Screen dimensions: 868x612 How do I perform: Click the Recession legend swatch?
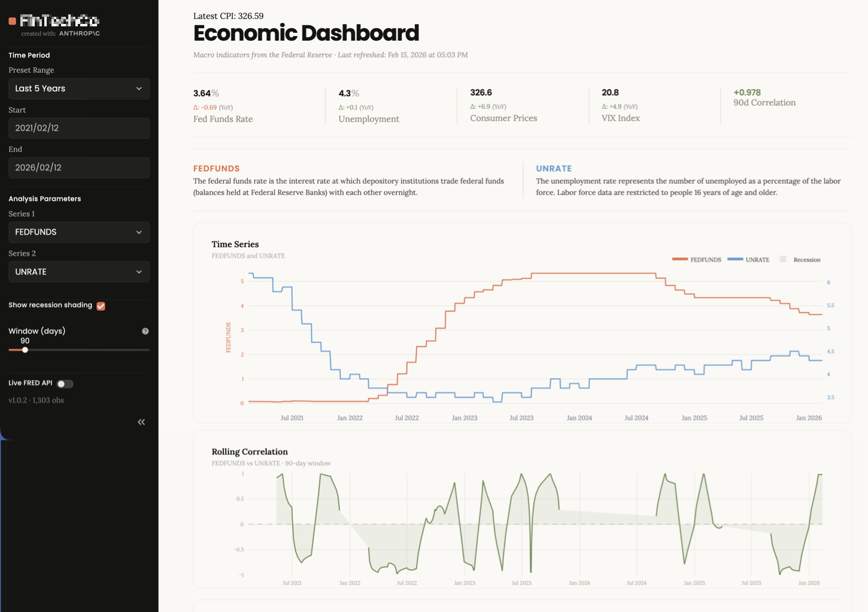click(783, 259)
